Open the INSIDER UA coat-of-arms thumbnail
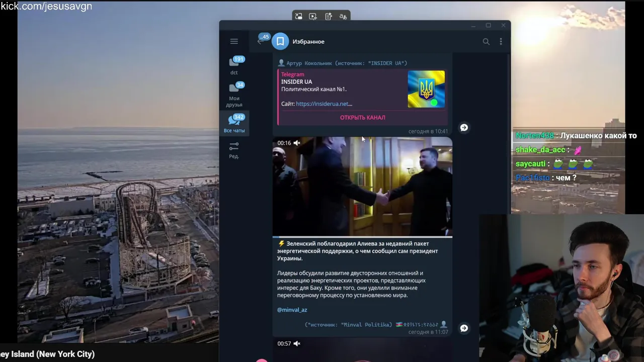This screenshot has width=644, height=362. tap(426, 89)
